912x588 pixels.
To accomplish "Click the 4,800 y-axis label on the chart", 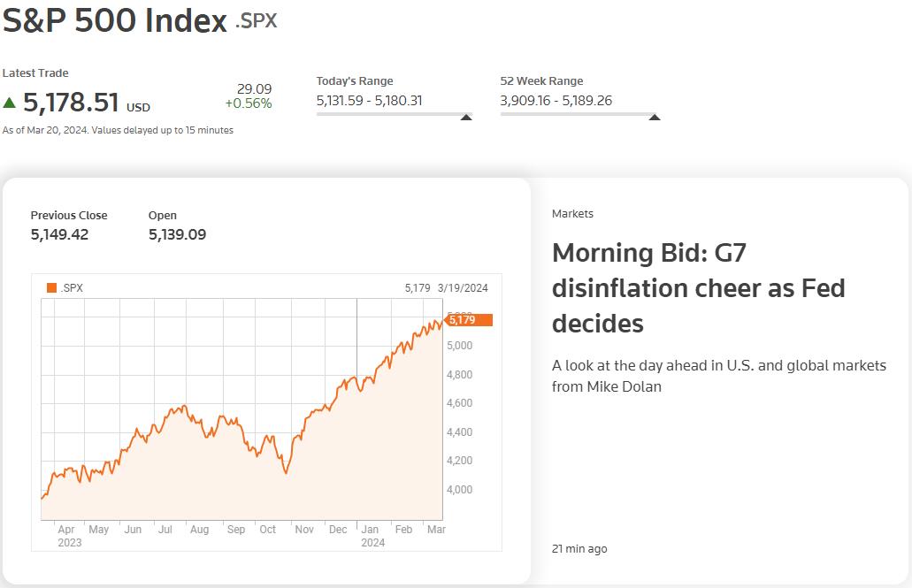I will (x=459, y=375).
